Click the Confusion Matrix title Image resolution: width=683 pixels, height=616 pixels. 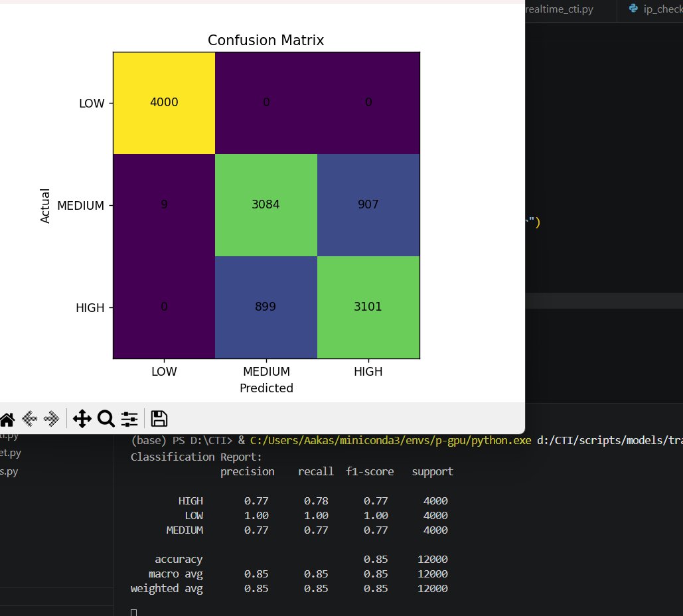pos(266,40)
